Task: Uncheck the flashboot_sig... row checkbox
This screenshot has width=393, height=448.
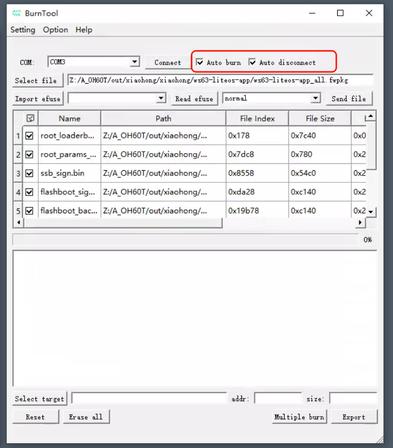Action: pos(29,192)
